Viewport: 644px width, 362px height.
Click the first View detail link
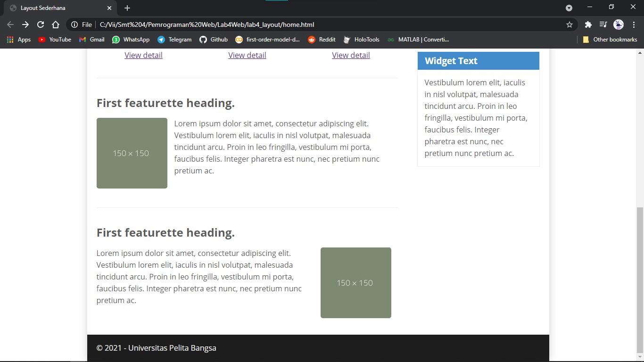(x=143, y=55)
